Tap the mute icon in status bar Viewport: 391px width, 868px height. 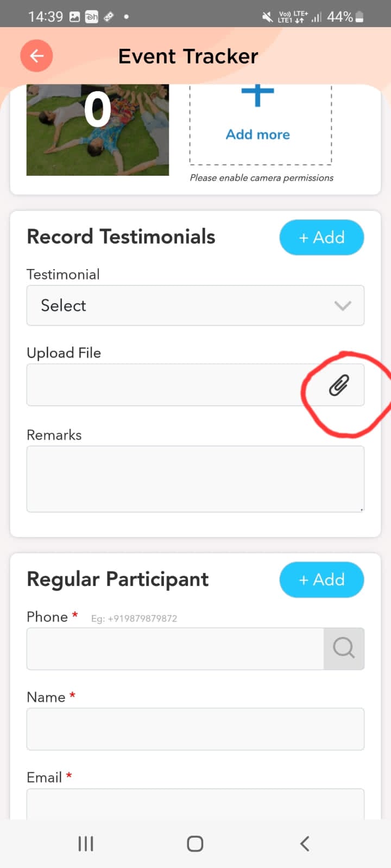(267, 17)
